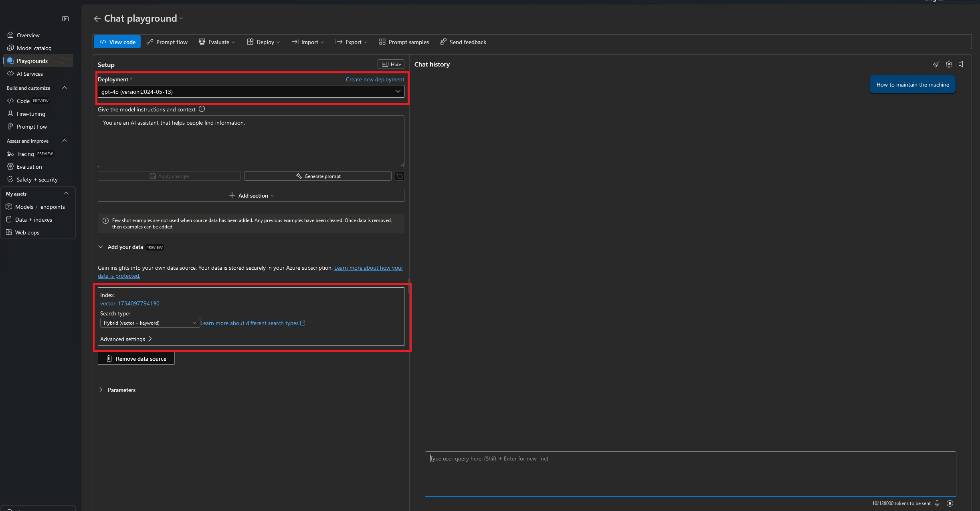980x511 pixels.
Task: Click the Create new deployment link
Action: coord(375,79)
